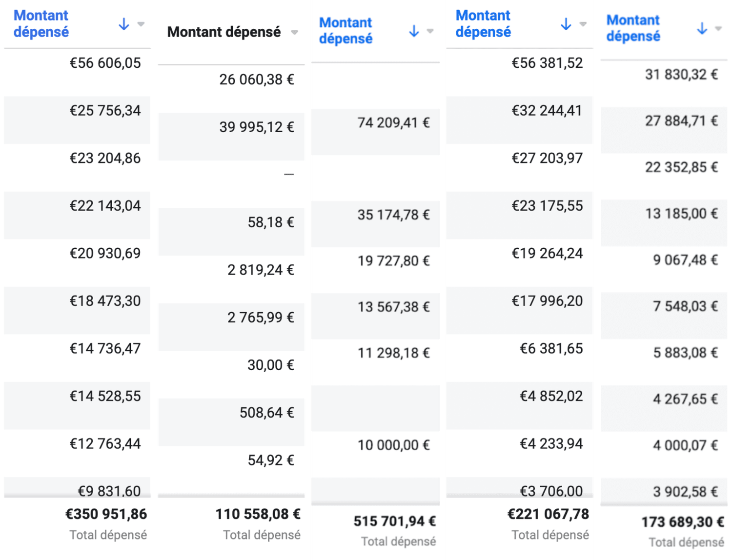This screenshot has height=560, width=732.
Task: Click Montant dépensé header above €56 381,52
Action: point(483,24)
